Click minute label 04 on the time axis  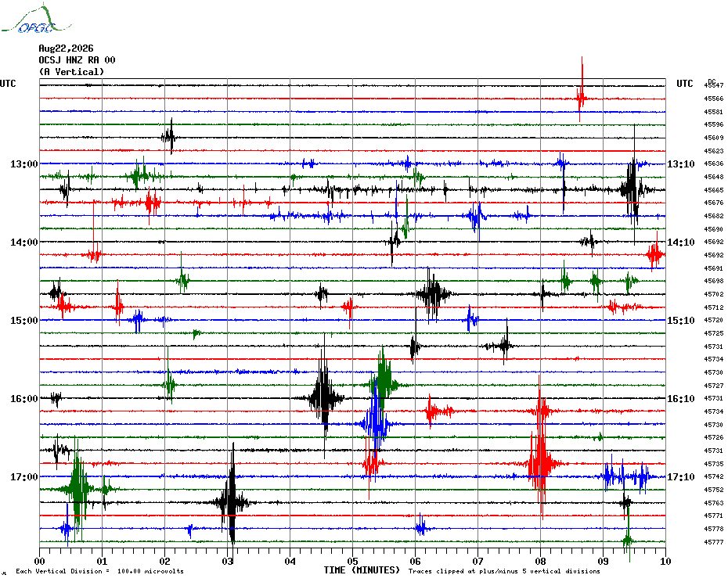[290, 561]
